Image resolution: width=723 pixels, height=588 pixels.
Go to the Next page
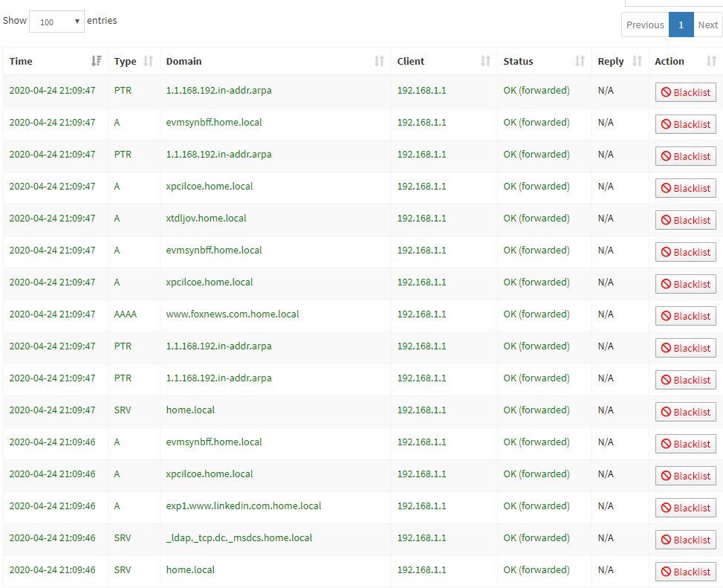click(707, 25)
